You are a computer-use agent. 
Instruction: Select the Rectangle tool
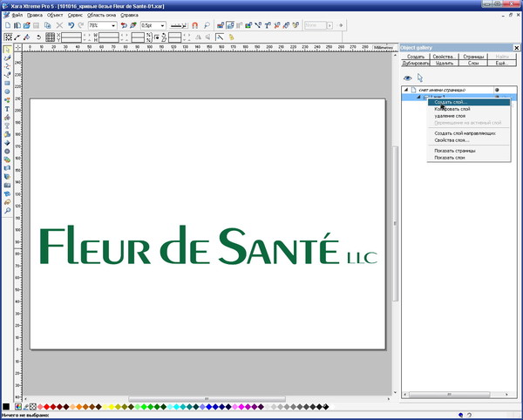pos(7,84)
